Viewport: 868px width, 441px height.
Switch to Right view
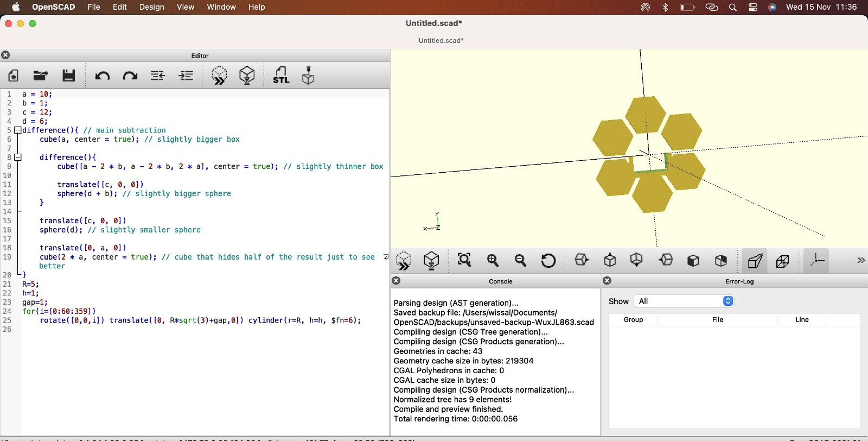(x=582, y=260)
